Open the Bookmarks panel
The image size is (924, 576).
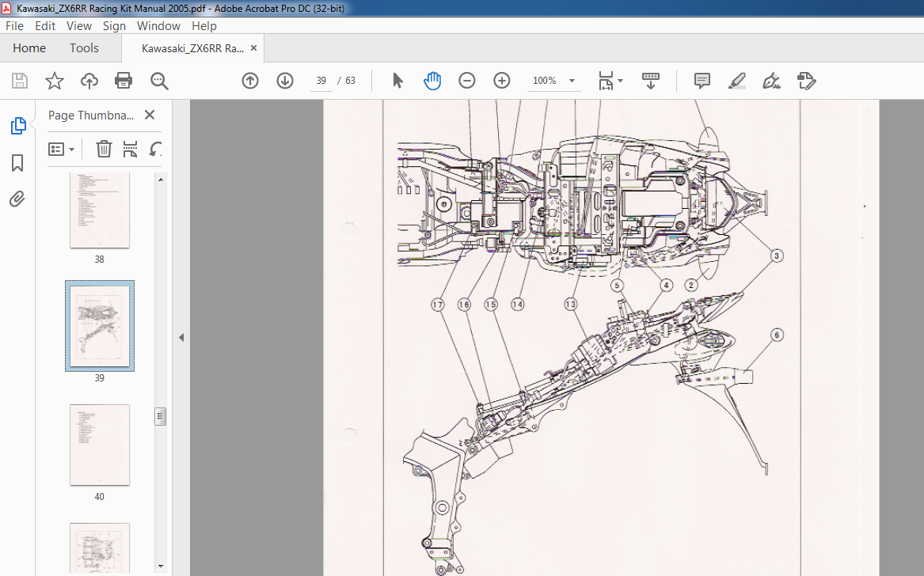[17, 163]
